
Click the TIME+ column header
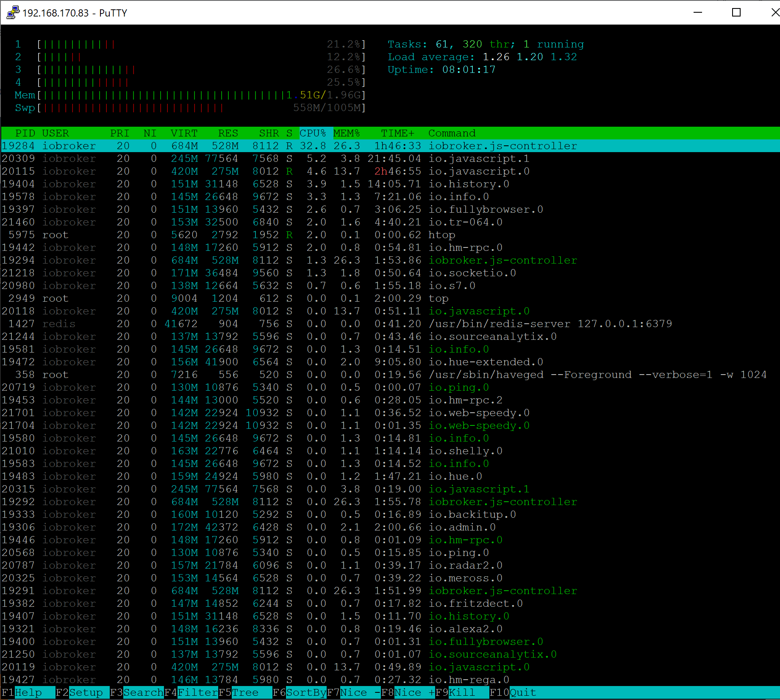click(397, 133)
